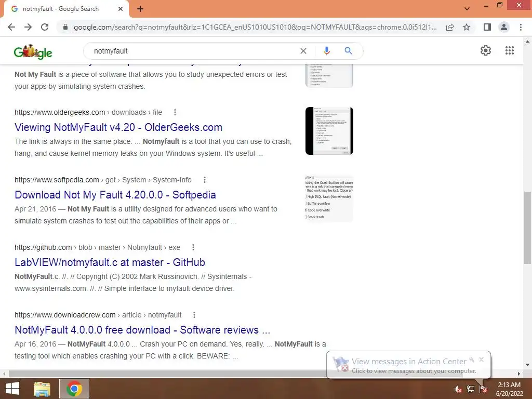Close the notmyfault Google Search tab
Image resolution: width=532 pixels, height=399 pixels.
click(121, 9)
